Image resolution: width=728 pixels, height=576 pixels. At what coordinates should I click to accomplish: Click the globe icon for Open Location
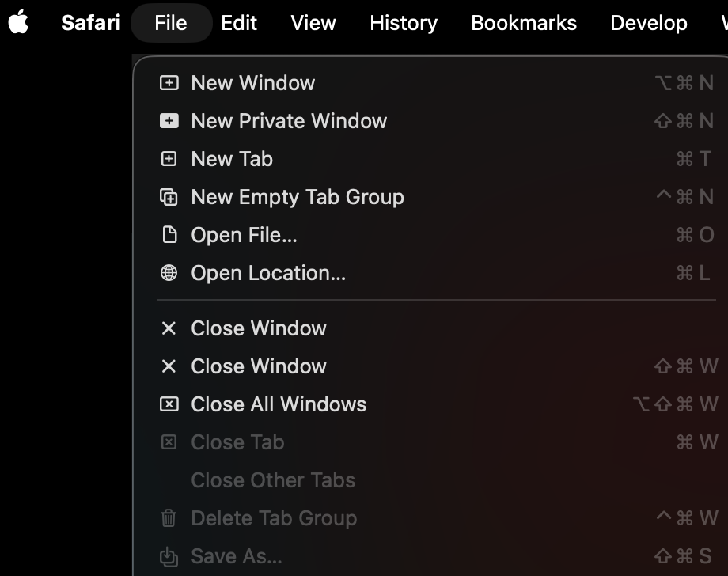tap(169, 273)
